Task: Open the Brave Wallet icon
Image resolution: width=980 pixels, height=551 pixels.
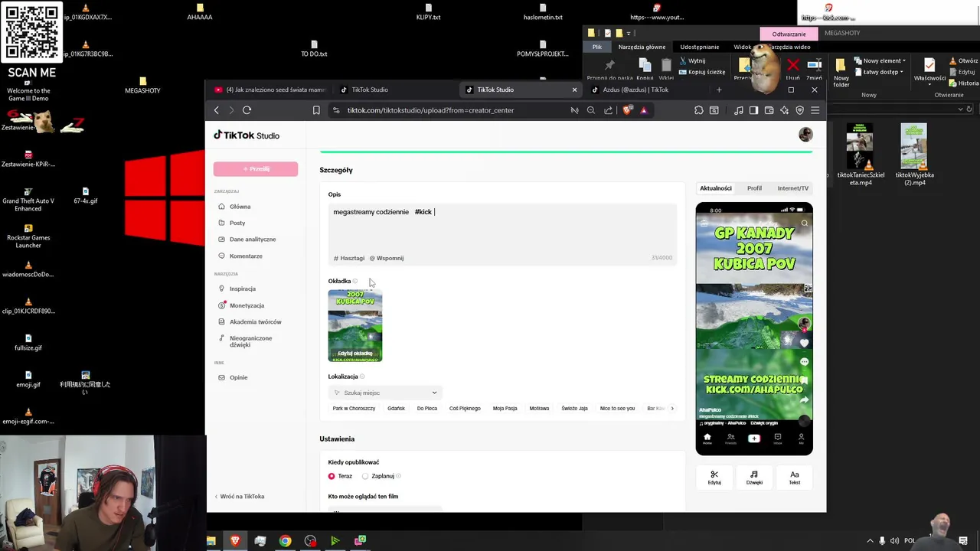Action: pos(769,110)
